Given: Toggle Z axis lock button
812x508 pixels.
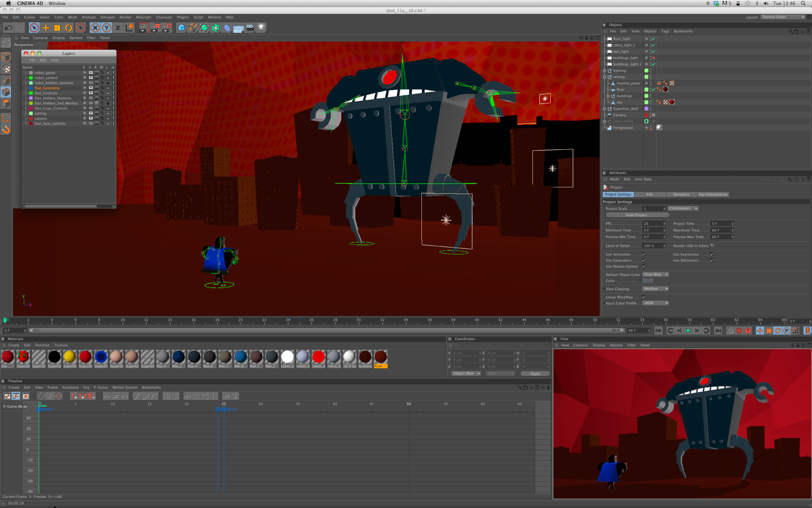Looking at the screenshot, I should (x=118, y=28).
